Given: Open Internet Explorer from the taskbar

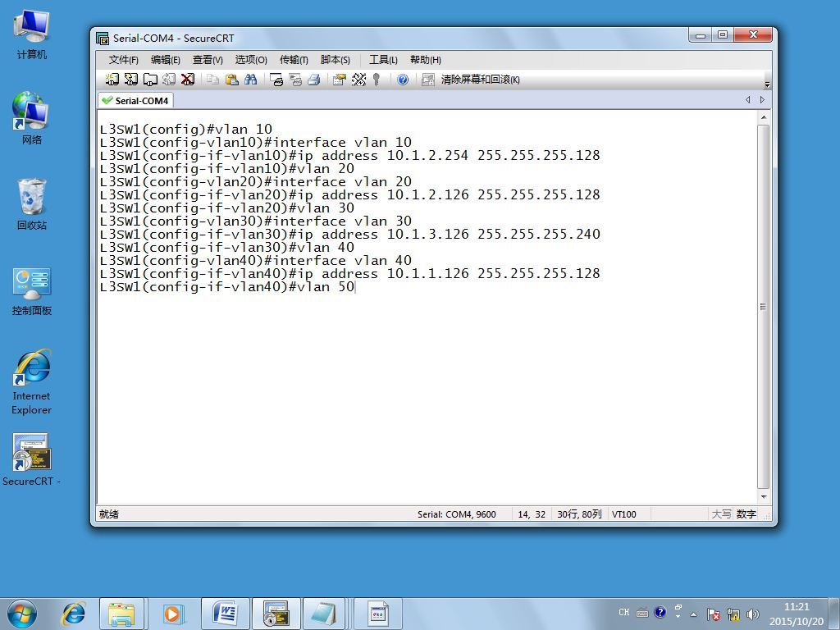Looking at the screenshot, I should (x=73, y=614).
